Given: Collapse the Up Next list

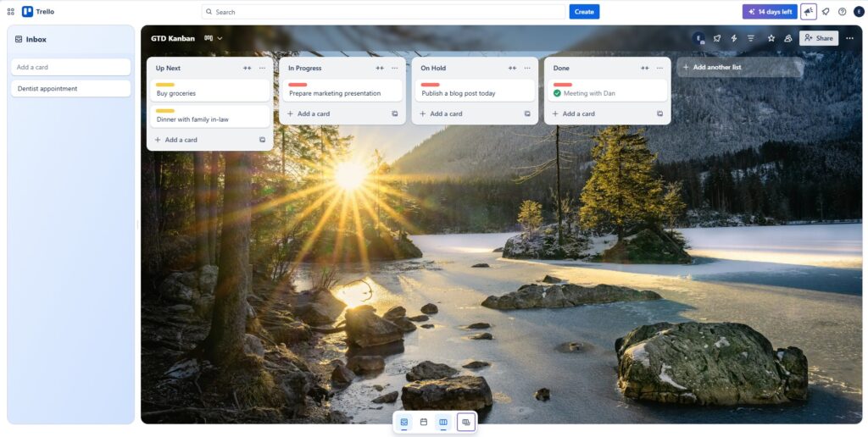Looking at the screenshot, I should (247, 68).
